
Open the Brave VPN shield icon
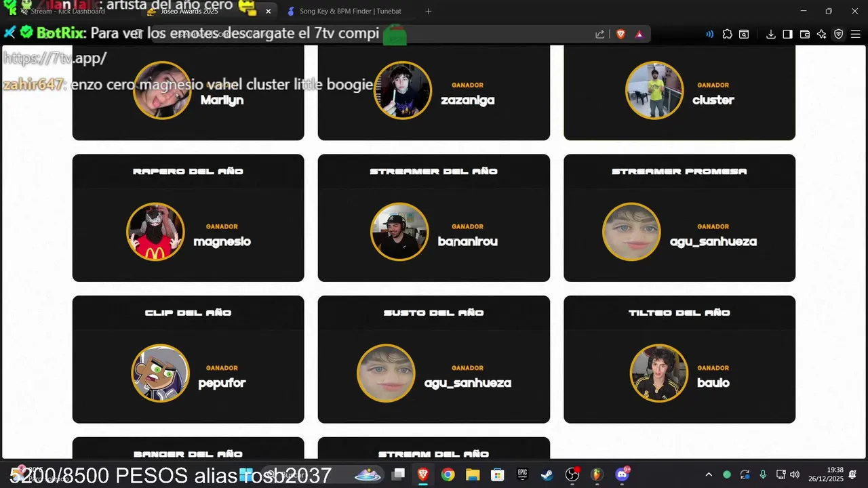point(839,34)
